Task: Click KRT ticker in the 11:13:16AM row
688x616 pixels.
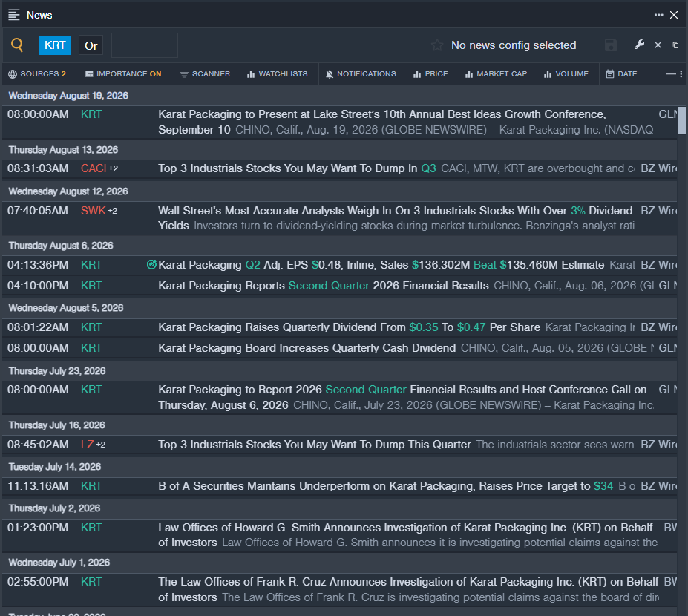Action: click(x=91, y=486)
